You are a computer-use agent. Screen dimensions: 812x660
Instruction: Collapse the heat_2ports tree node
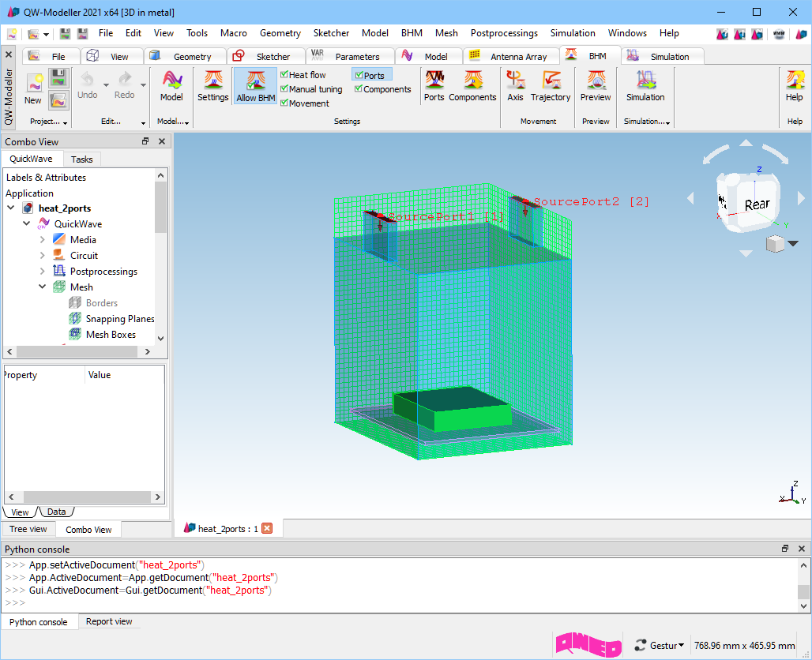pyautogui.click(x=11, y=208)
